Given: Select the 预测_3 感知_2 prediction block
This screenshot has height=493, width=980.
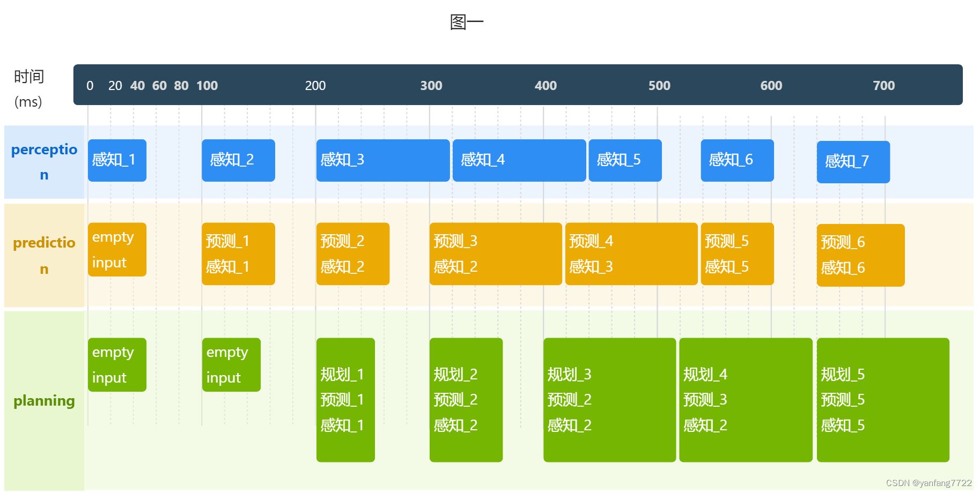Looking at the screenshot, I should (496, 254).
